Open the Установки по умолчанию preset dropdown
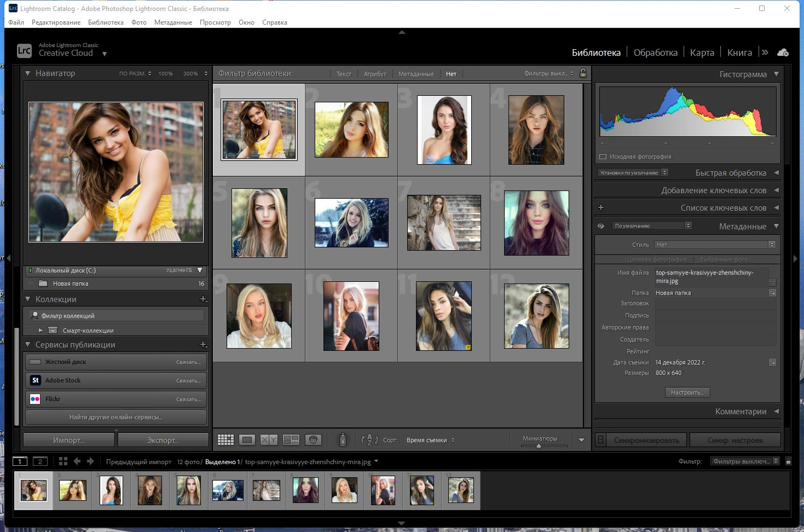Screen dimensions: 804x532 tap(633, 172)
